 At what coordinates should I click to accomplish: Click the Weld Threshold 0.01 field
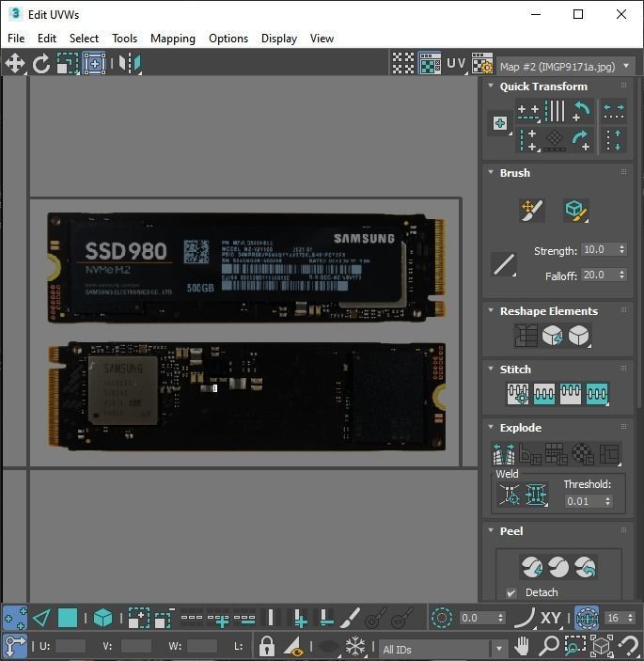[584, 501]
